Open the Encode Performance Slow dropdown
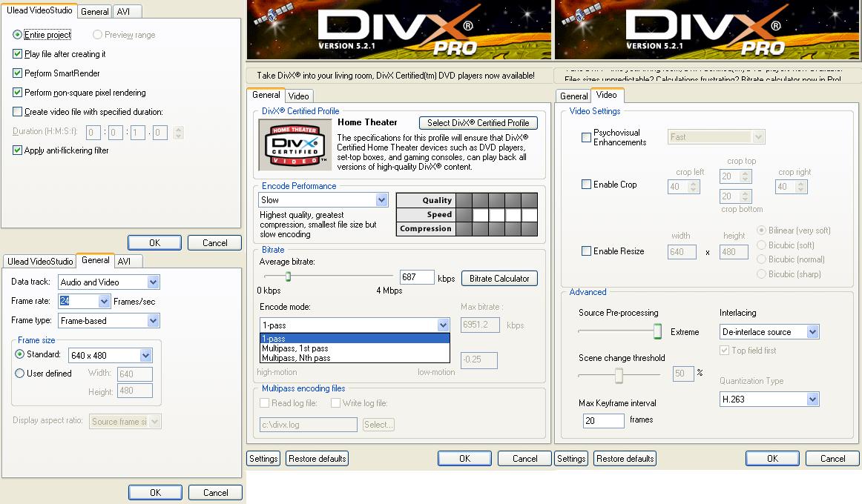 [381, 200]
